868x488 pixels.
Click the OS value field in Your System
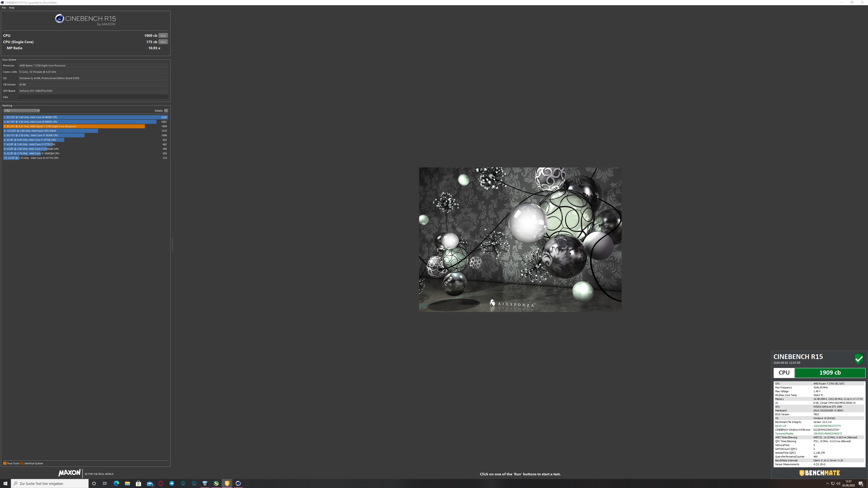coord(93,78)
